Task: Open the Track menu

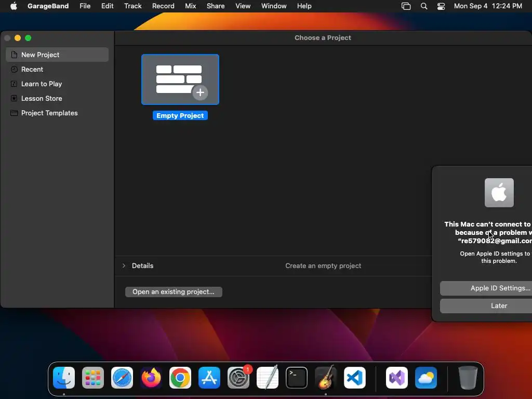Action: click(132, 6)
